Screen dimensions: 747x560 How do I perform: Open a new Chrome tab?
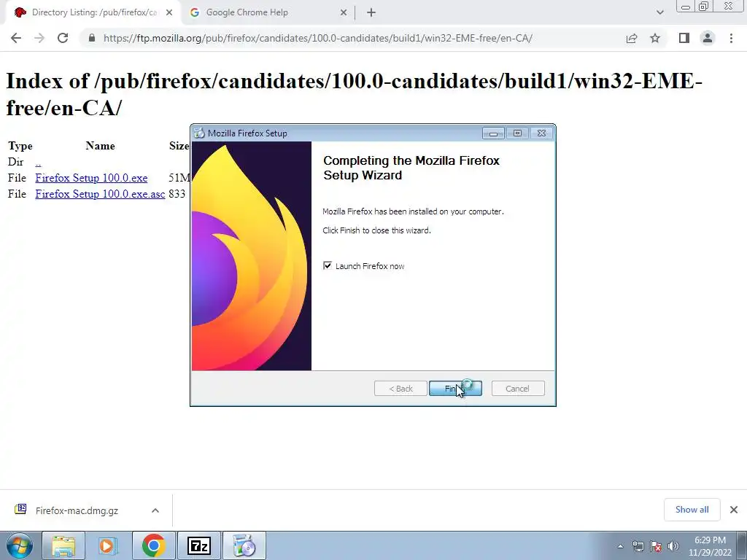[x=371, y=13]
